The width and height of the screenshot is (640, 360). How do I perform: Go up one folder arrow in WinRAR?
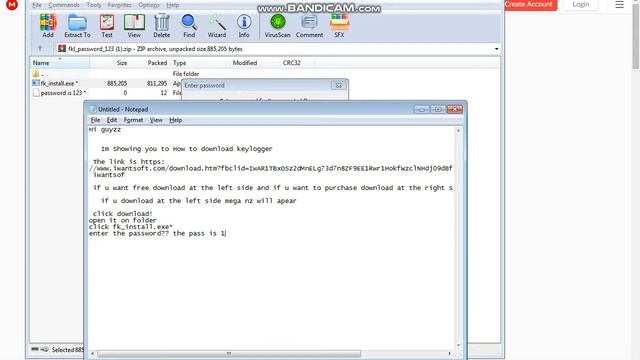click(x=40, y=49)
